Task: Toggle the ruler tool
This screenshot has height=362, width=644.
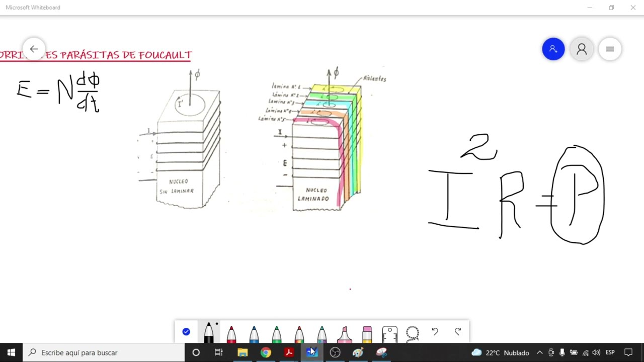Action: [390, 334]
